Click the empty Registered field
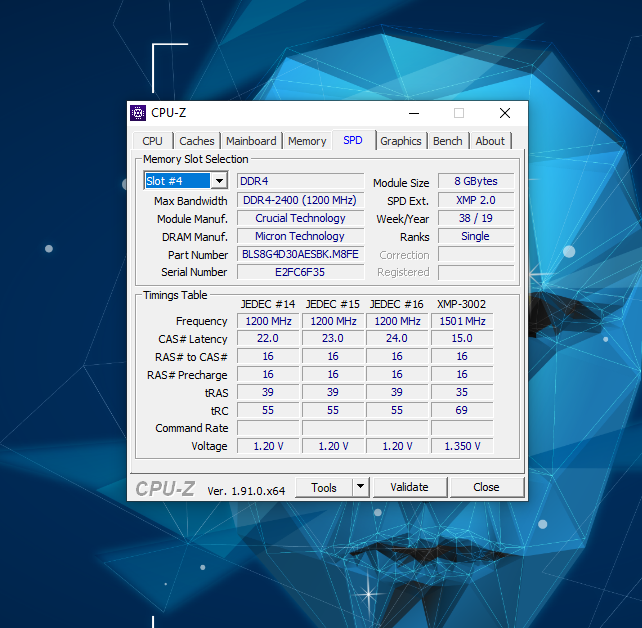Screen dimensions: 642x628 click(476, 272)
